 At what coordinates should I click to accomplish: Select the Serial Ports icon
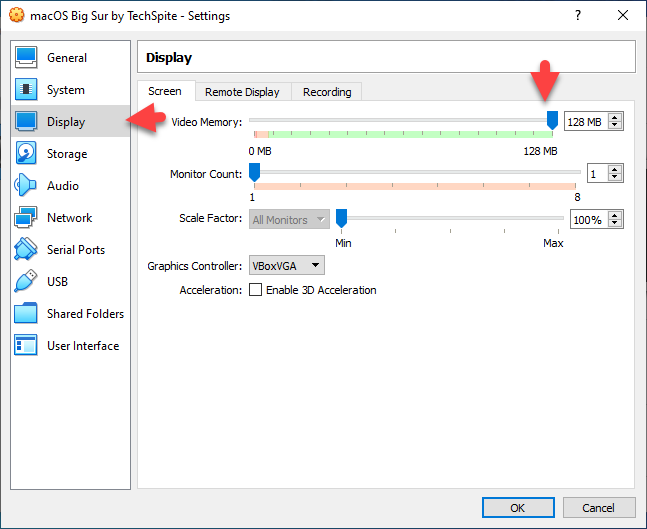pyautogui.click(x=26, y=250)
